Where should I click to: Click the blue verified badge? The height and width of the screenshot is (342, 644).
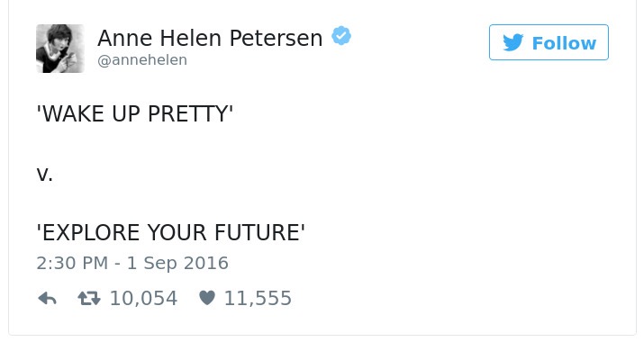point(341,36)
